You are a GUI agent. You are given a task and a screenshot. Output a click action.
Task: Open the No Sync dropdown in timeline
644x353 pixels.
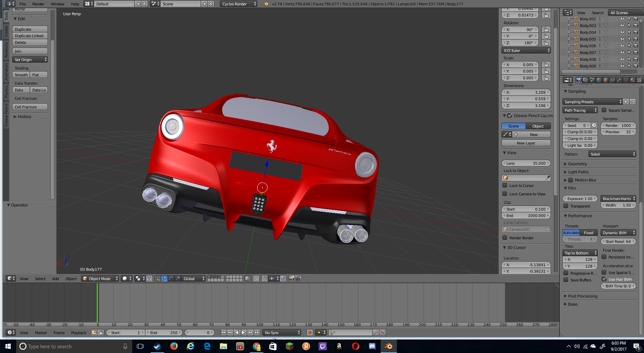coord(282,332)
